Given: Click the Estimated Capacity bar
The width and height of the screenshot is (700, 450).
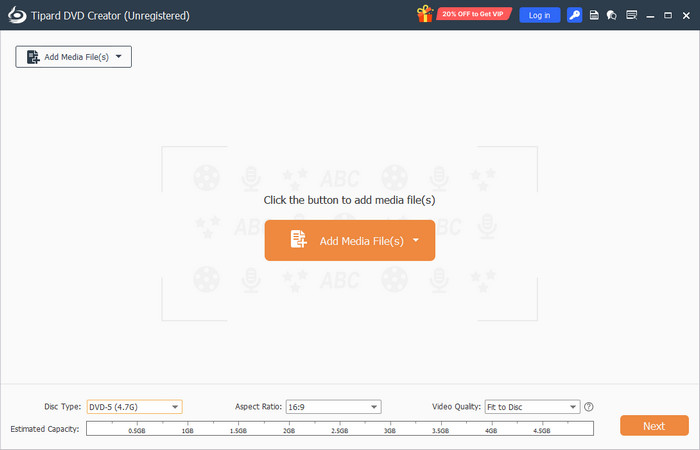Looking at the screenshot, I should (340, 428).
